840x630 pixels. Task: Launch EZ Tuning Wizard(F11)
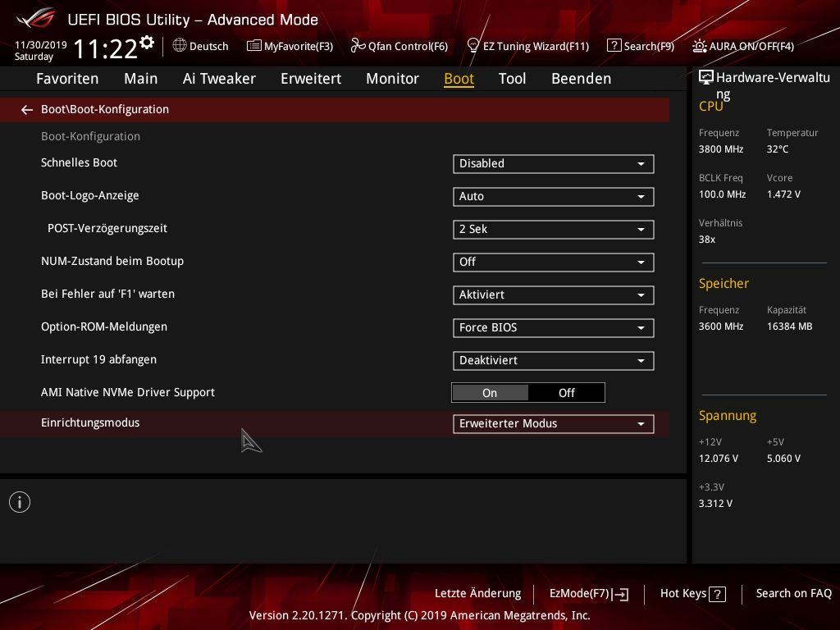(528, 46)
